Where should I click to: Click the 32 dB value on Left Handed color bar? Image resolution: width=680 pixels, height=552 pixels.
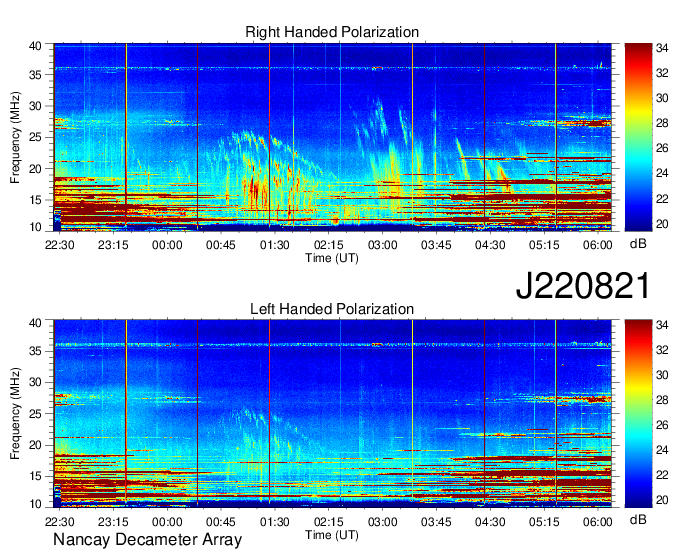[x=662, y=350]
